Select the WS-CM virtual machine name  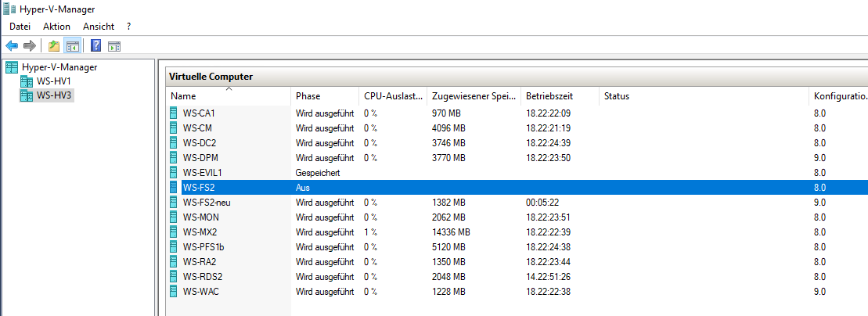(x=197, y=127)
